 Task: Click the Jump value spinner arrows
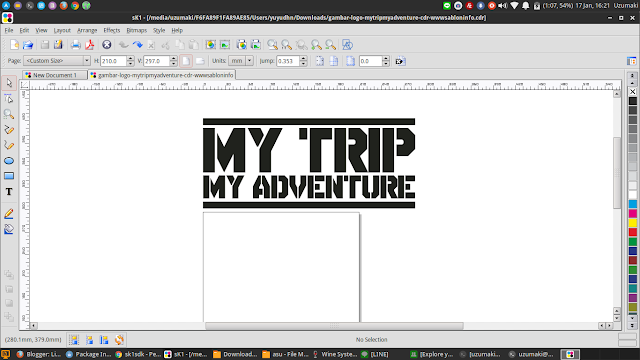(303, 61)
